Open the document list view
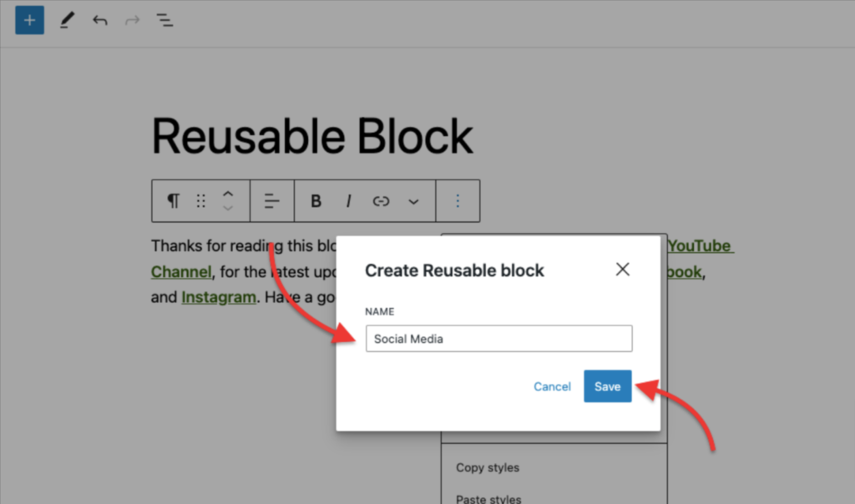 [164, 21]
